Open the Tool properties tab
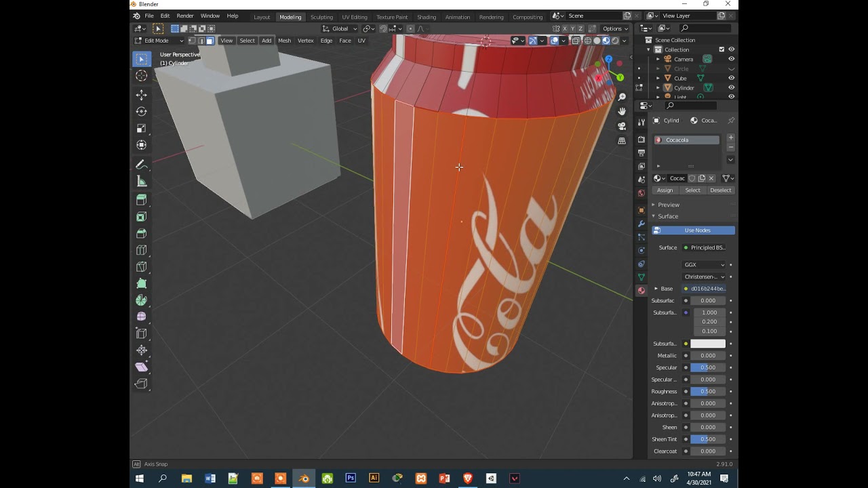 [642, 122]
